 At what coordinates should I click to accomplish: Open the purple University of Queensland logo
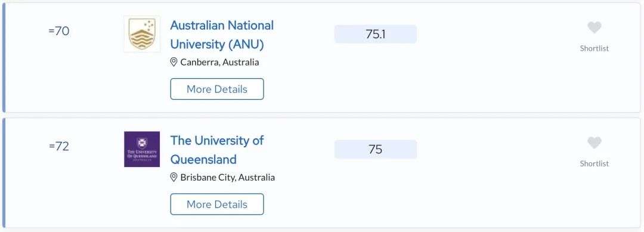(142, 149)
